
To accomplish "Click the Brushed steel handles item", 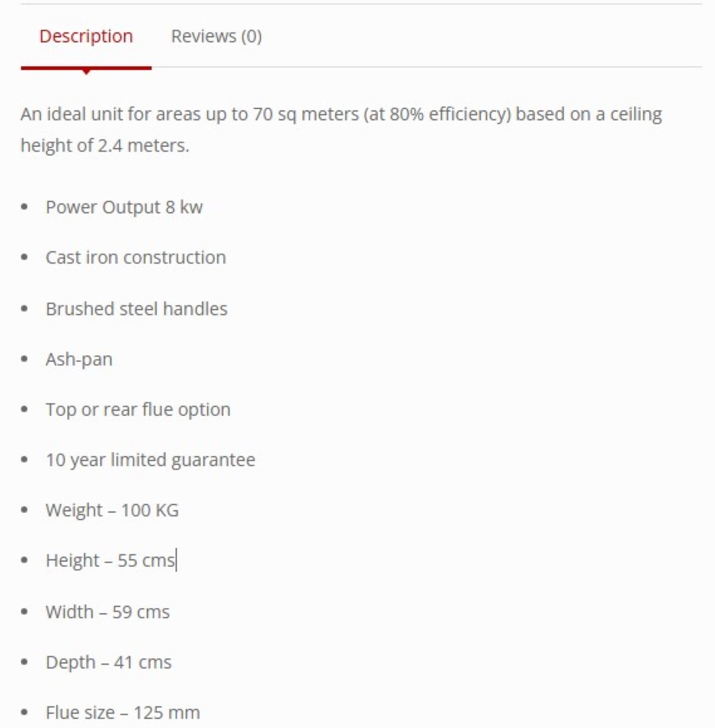I will point(137,309).
